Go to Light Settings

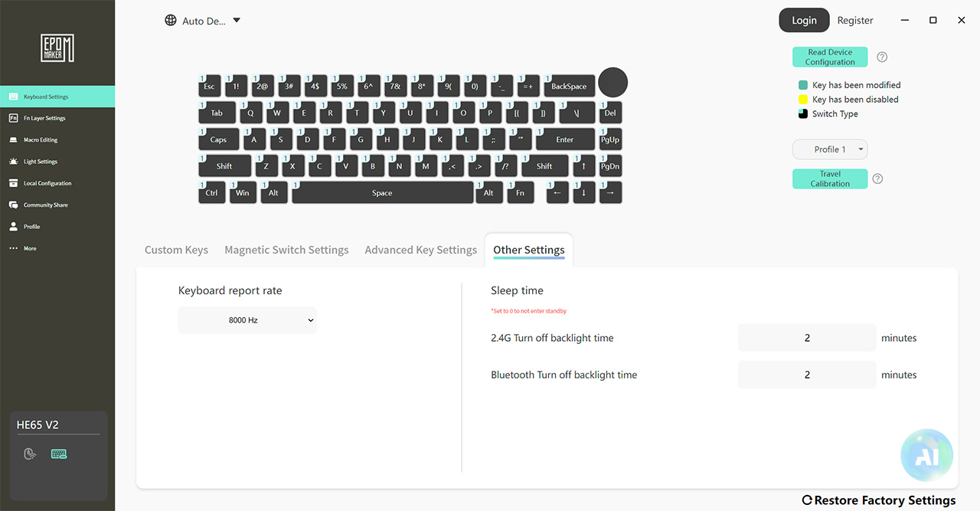(x=57, y=162)
